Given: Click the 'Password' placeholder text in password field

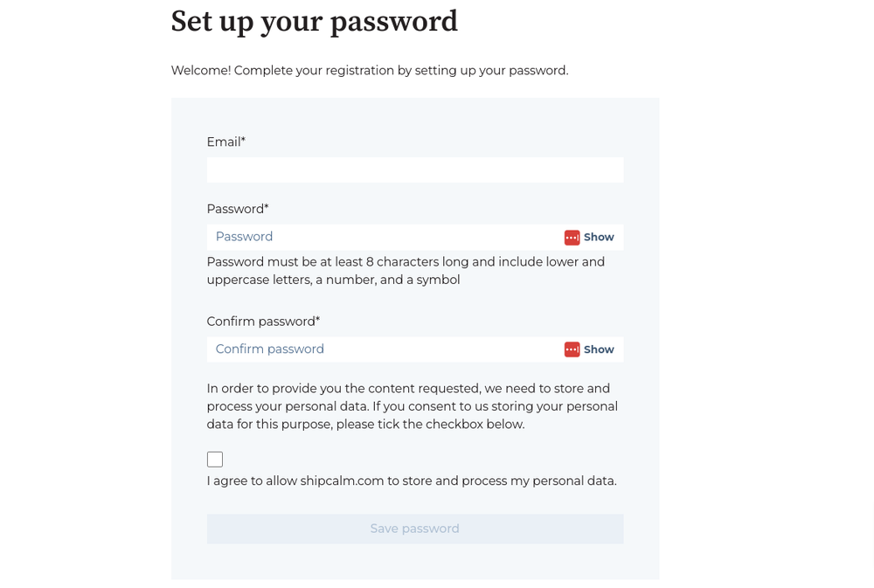Looking at the screenshot, I should pos(244,237).
